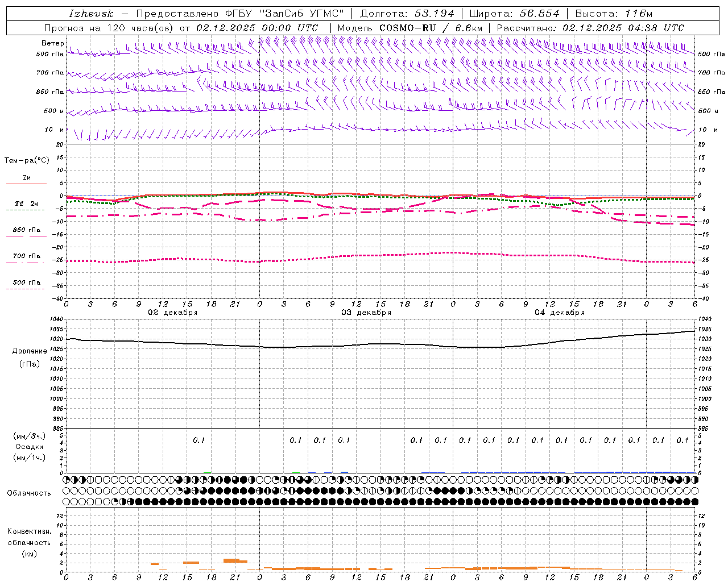728x582 pixels.
Task: Click the Izhevsk station title
Action: click(91, 14)
